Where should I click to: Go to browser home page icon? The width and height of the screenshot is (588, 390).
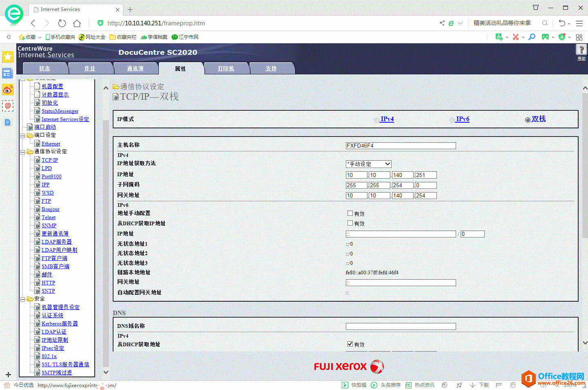[x=77, y=23]
